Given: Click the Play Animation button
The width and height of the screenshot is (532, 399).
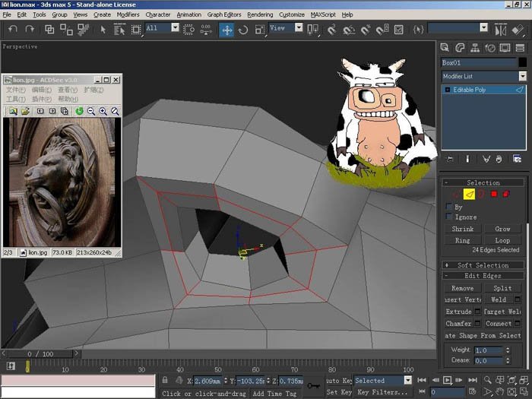Looking at the screenshot, I should pyautogui.click(x=447, y=380).
